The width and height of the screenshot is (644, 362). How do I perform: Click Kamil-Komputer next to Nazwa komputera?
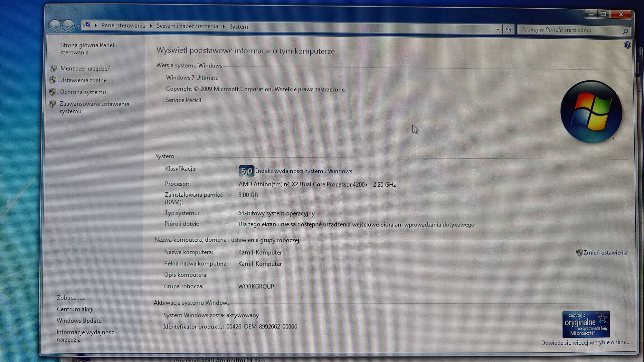click(x=260, y=253)
